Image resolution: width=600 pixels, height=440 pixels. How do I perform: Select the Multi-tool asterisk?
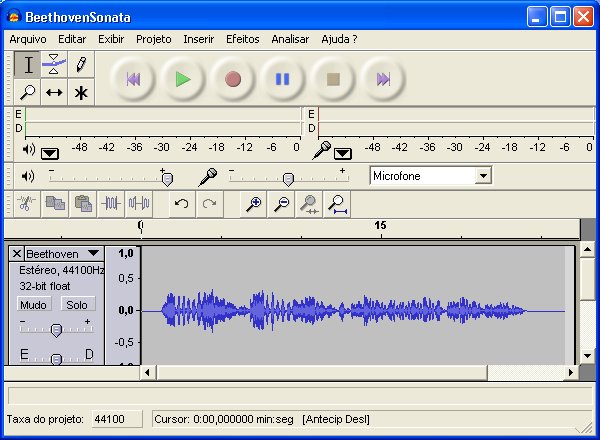click(81, 92)
